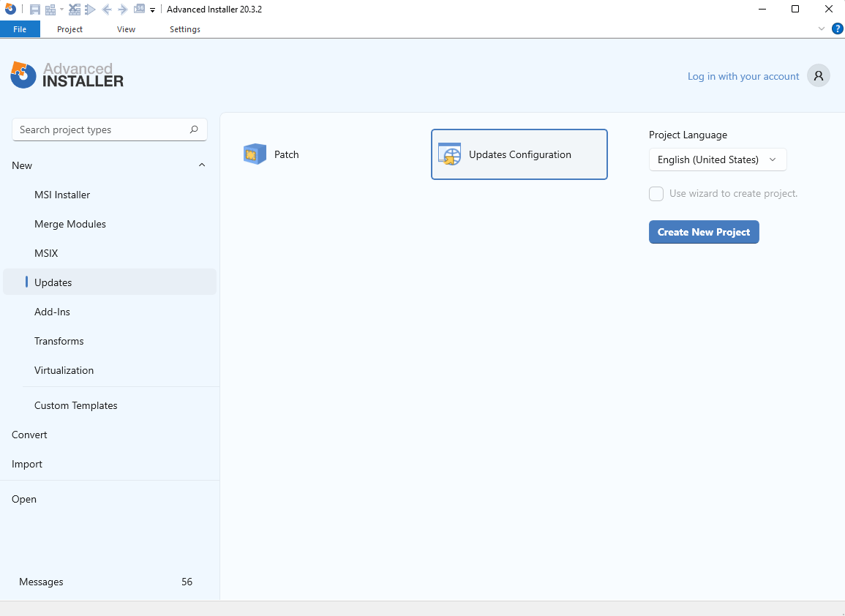Click the Log in with your account link
The image size is (845, 616).
coord(743,76)
